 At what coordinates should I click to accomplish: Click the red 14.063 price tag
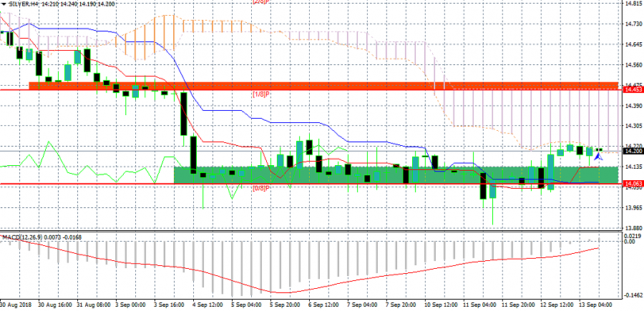coord(632,184)
